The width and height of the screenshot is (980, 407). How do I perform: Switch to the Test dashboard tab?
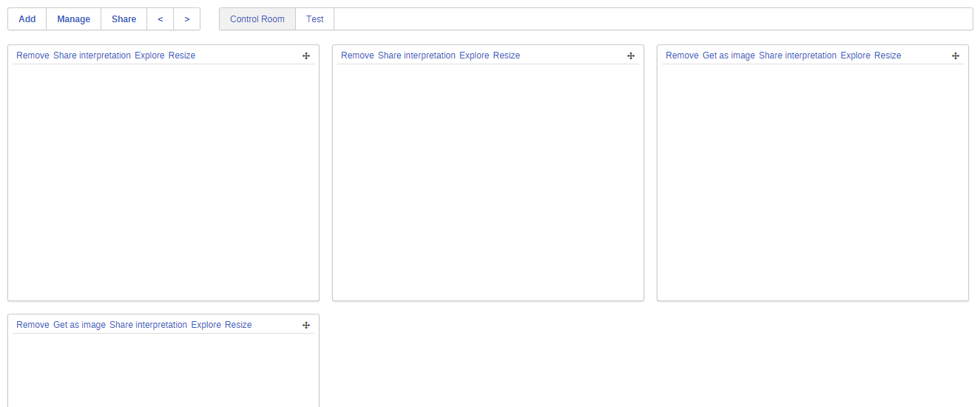tap(315, 19)
